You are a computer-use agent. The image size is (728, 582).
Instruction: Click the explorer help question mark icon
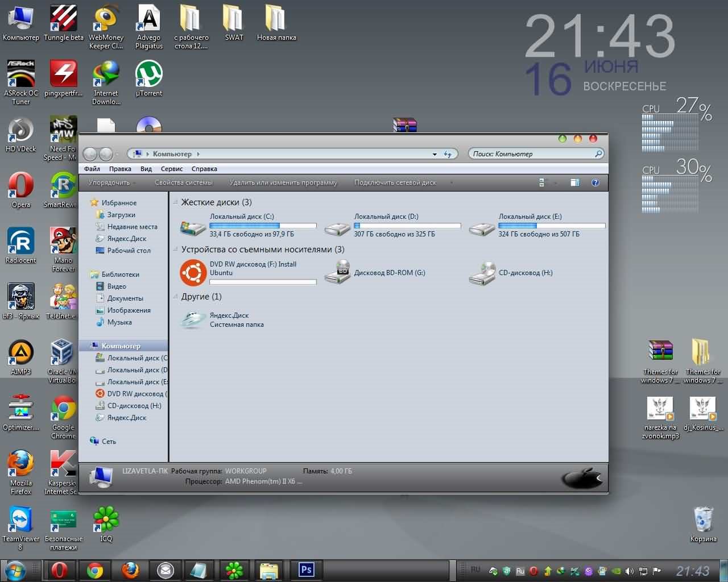[595, 182]
